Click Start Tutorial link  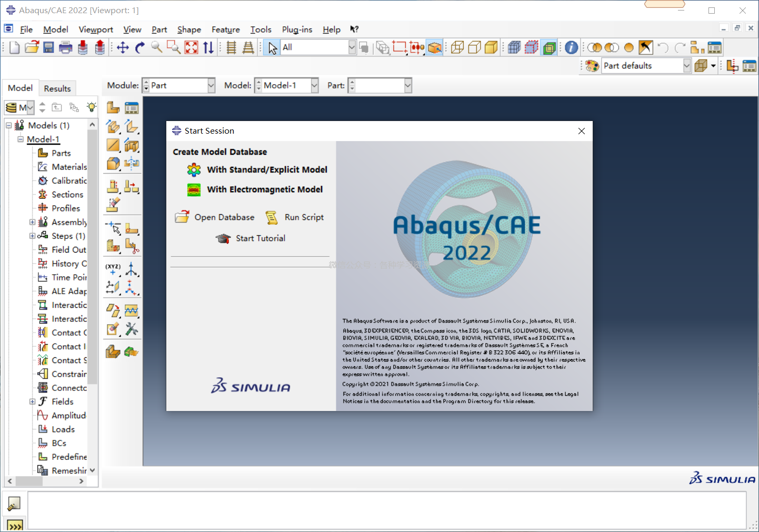coord(260,238)
